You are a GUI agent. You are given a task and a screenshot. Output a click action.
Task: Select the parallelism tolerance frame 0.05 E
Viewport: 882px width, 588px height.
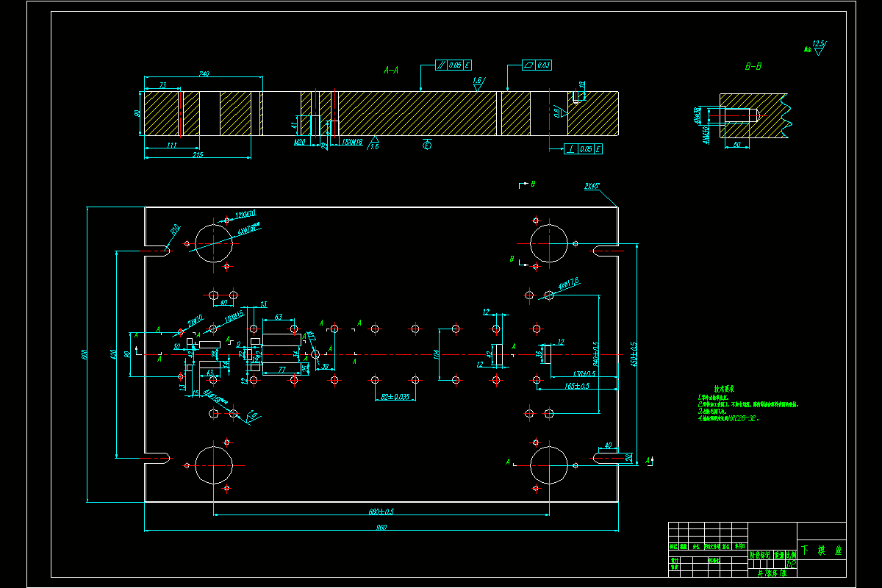[x=453, y=65]
